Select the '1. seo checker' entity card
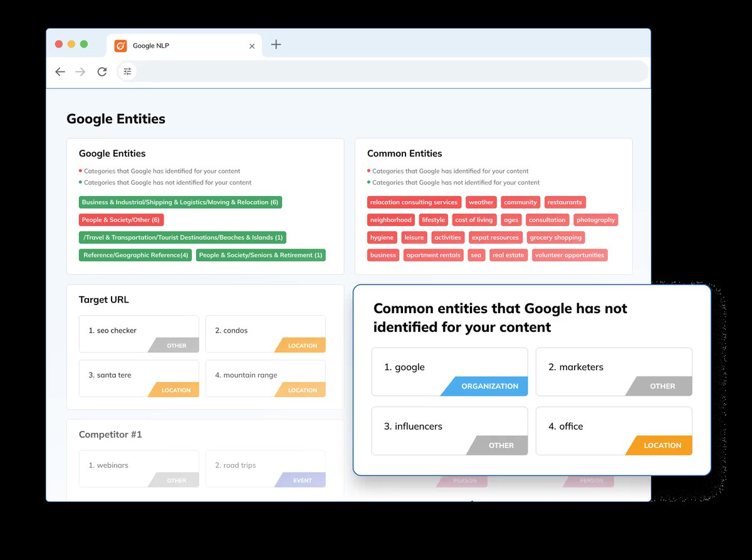The height and width of the screenshot is (560, 752). [139, 334]
